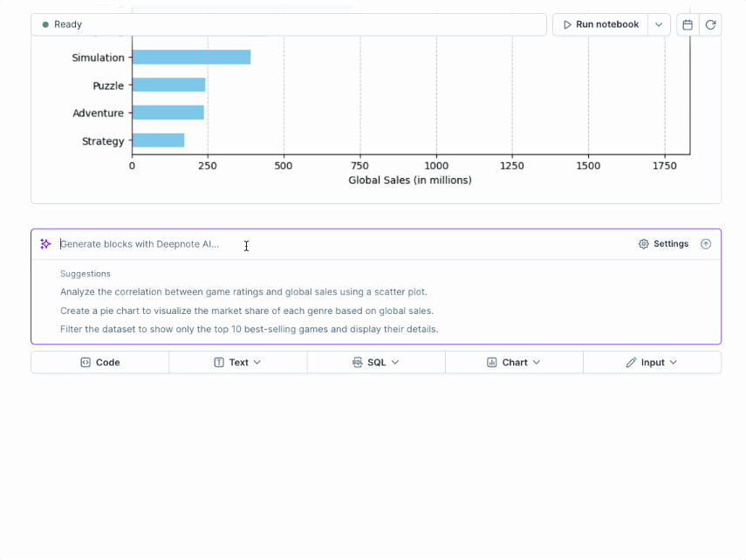Click the Puzzle bar in the chart
Image resolution: width=746 pixels, height=560 pixels.
coord(169,85)
